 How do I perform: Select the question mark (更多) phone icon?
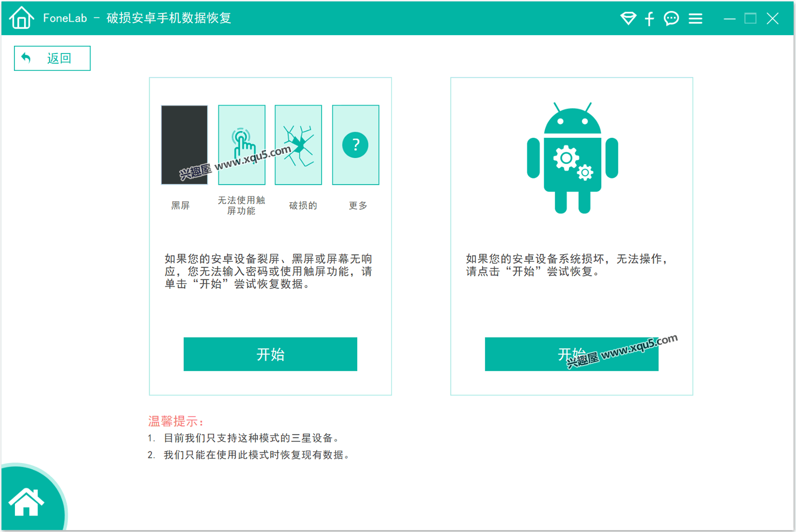tap(356, 145)
